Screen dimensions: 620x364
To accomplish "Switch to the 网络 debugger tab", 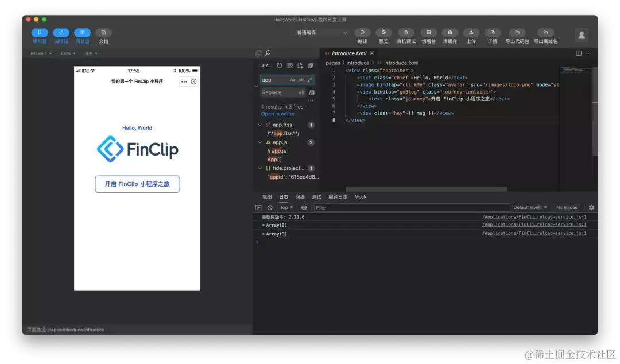I will click(x=300, y=197).
